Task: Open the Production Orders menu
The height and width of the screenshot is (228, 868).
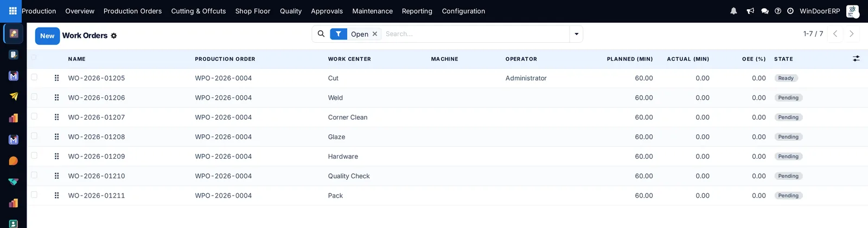Action: [132, 11]
